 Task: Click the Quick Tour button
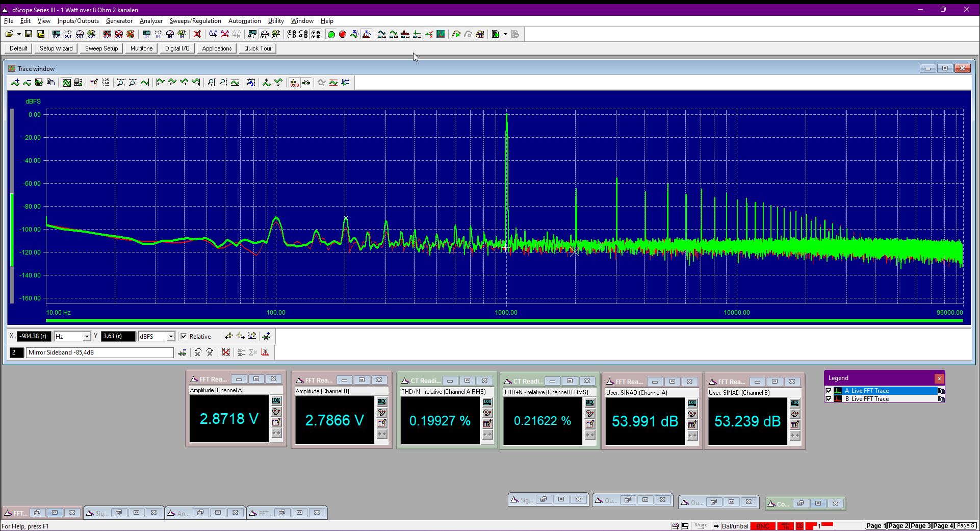(257, 48)
